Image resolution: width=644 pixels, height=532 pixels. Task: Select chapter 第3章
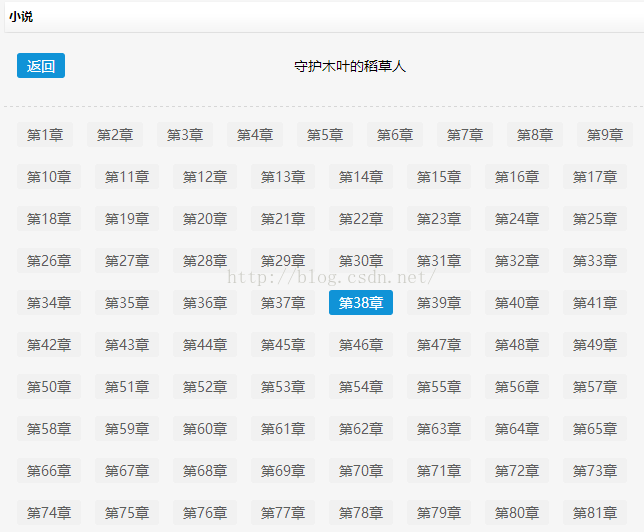(x=185, y=134)
